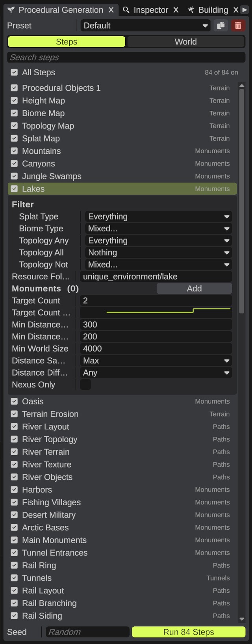Select the Desert Military step
252x644 pixels.
[x=122, y=515]
